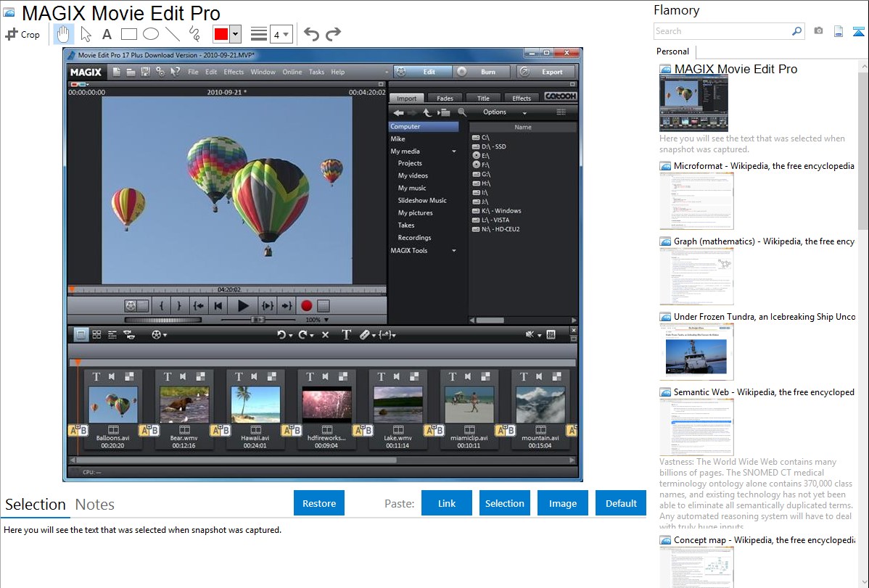
Task: Click the preview position ruler at 04:20:02
Action: coord(228,289)
